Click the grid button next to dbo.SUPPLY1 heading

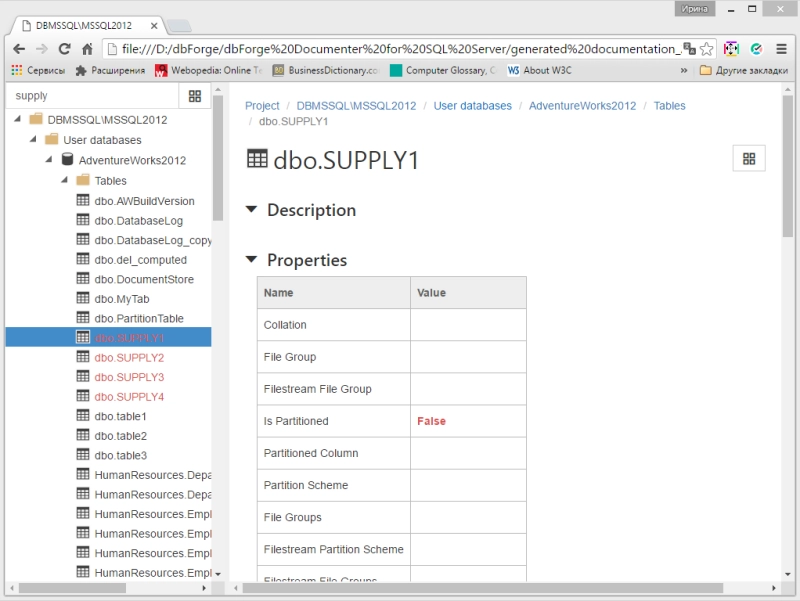click(x=749, y=159)
